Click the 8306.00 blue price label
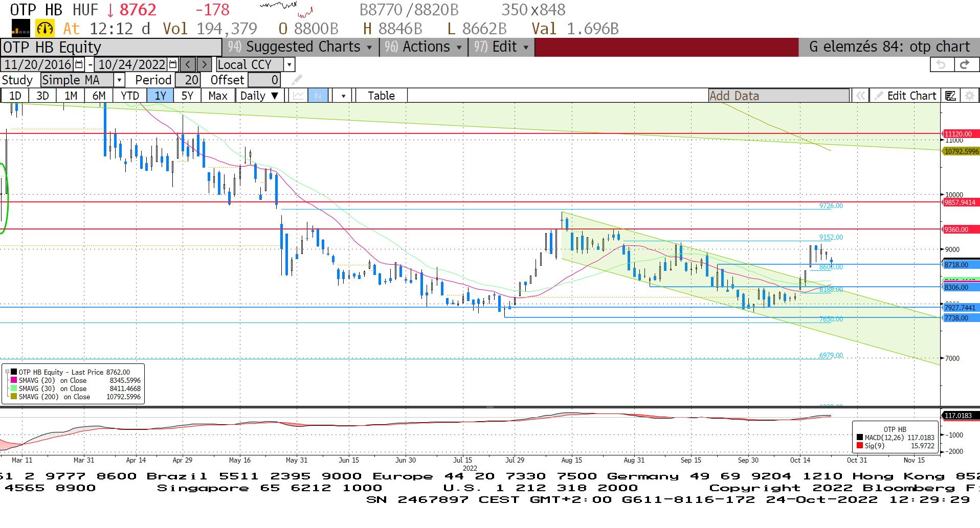Viewport: 980px width, 528px height. coord(961,287)
